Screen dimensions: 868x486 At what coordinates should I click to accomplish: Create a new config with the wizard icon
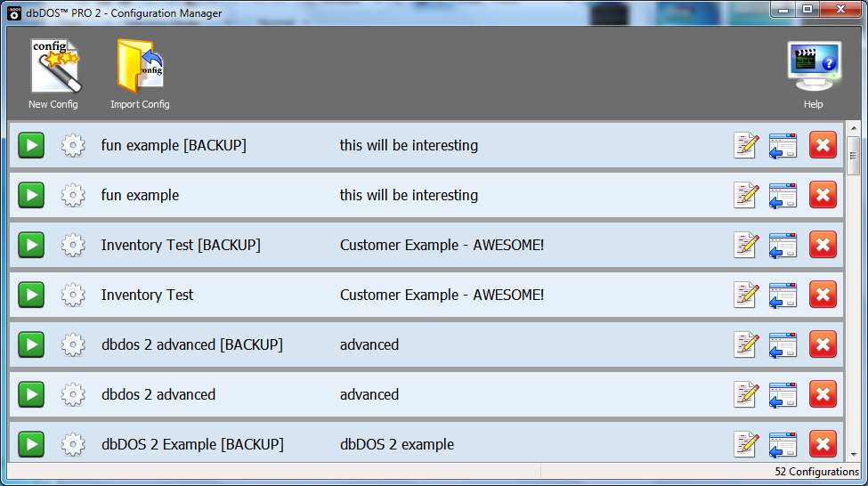[x=55, y=65]
